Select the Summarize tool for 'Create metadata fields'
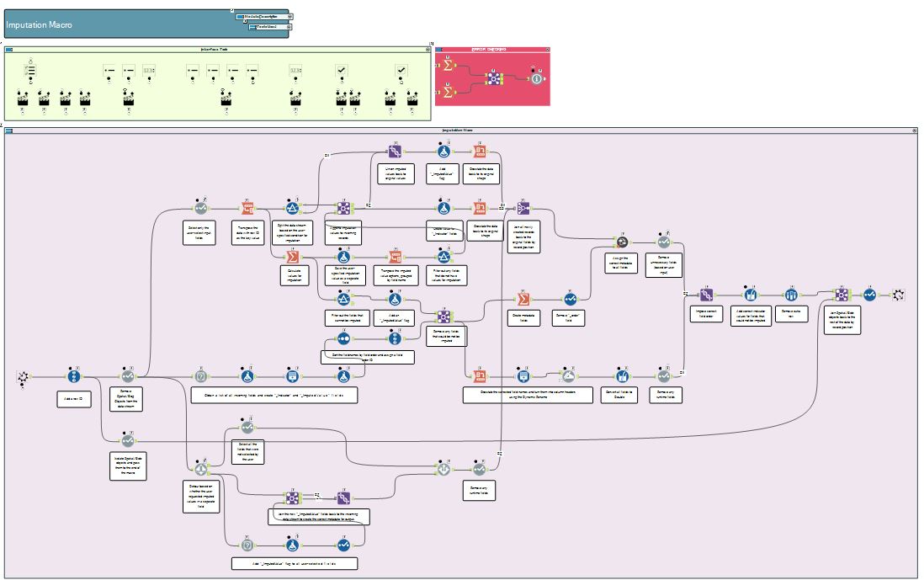Viewport: 924px width, 580px height. (523, 298)
